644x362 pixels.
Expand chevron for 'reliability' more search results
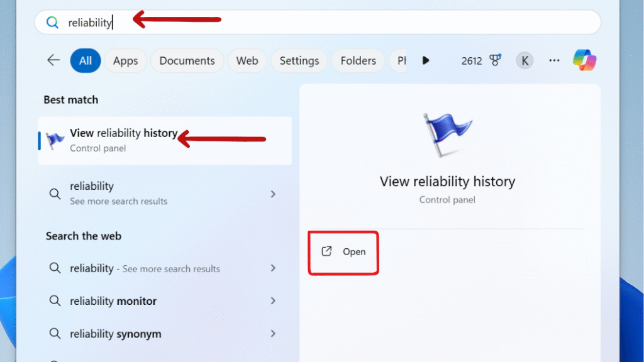click(273, 194)
